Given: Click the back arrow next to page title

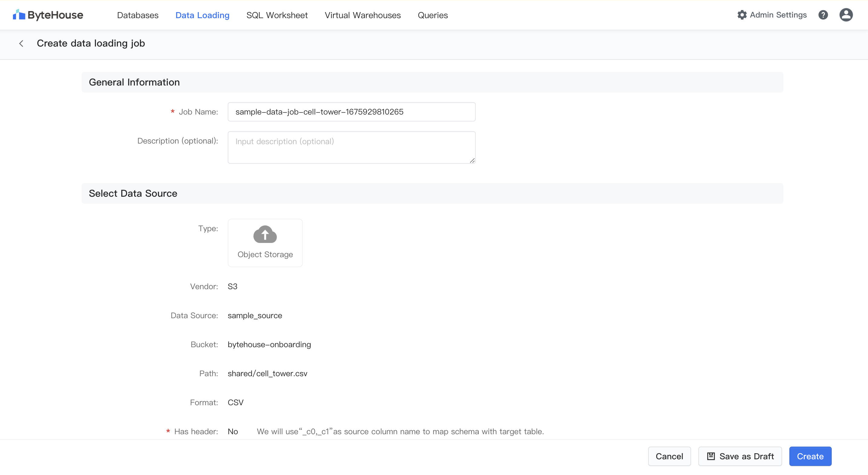Looking at the screenshot, I should 21,44.
